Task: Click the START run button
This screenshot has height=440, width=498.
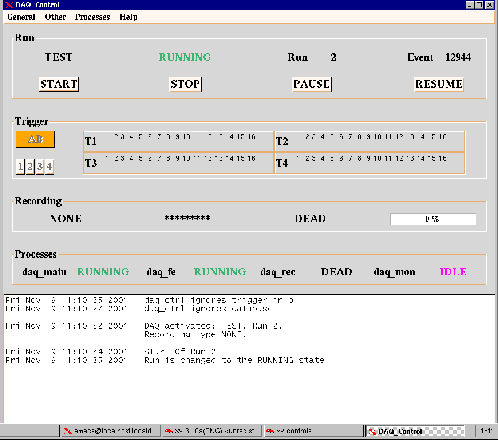Action: tap(59, 84)
